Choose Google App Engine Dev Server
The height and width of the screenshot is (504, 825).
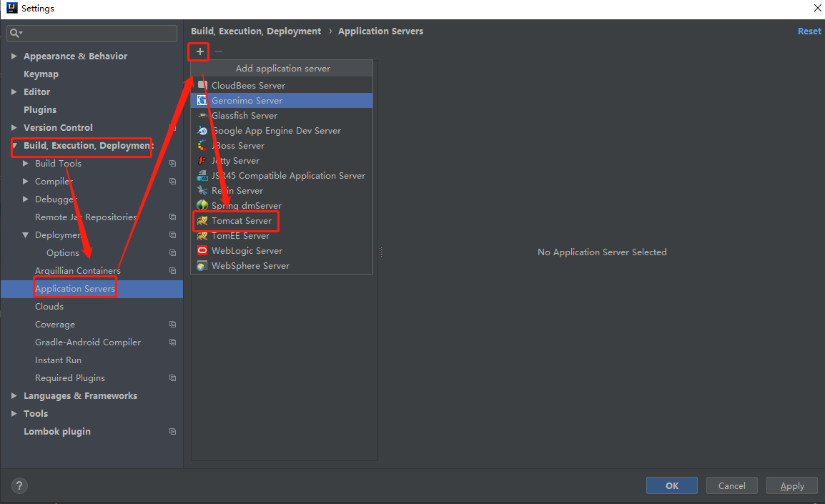(282, 131)
